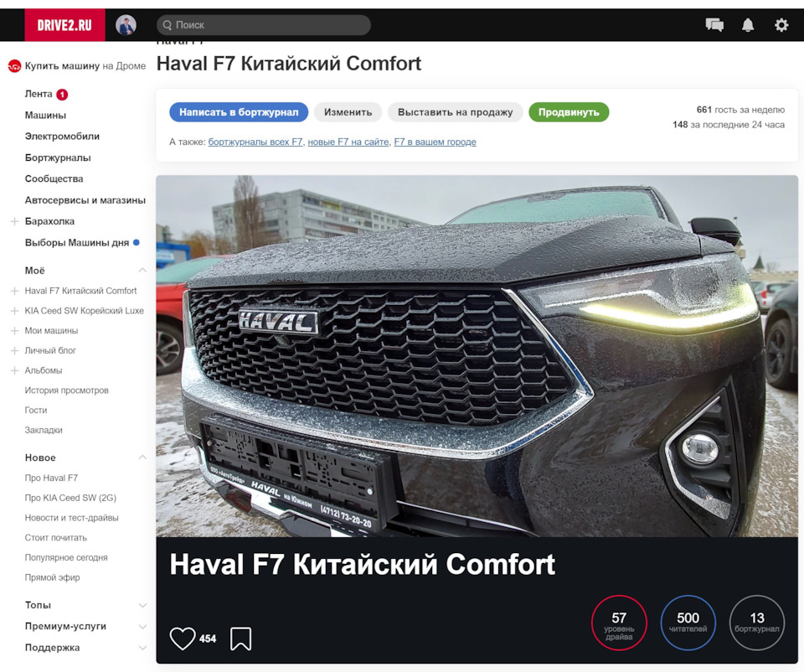
Task: Click Купить машину на Дроме link
Action: (x=85, y=66)
